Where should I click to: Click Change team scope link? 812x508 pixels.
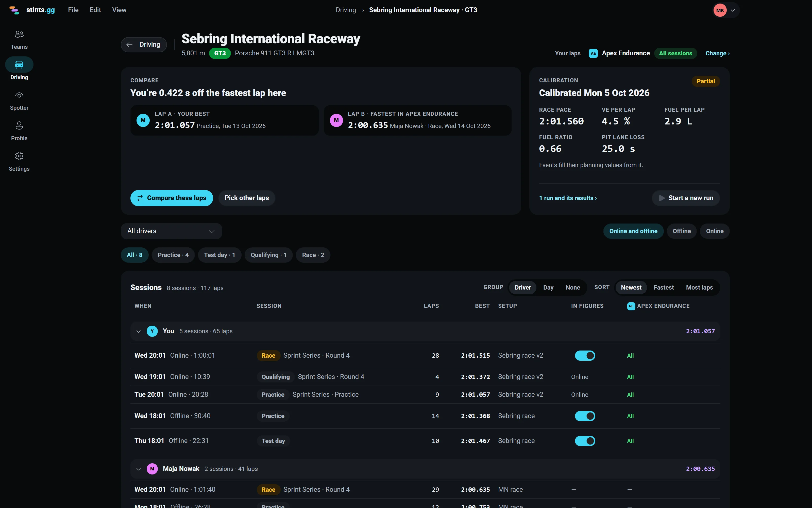717,53
